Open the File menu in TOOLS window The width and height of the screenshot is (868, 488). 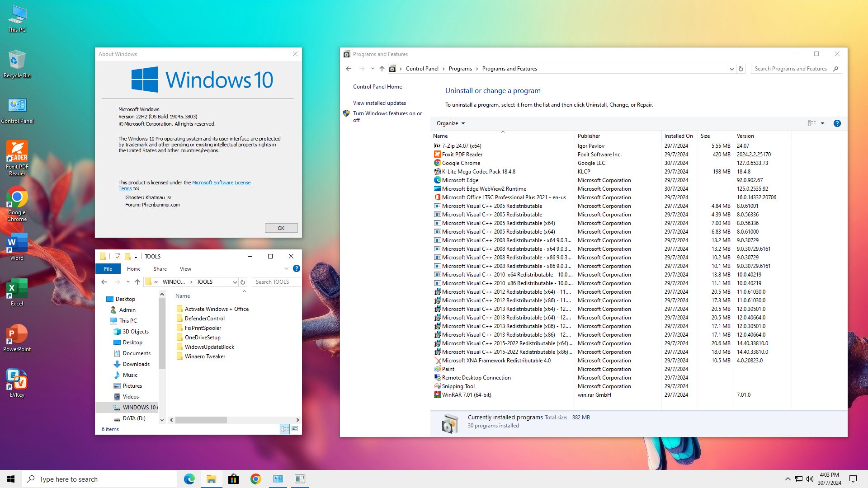click(x=108, y=269)
